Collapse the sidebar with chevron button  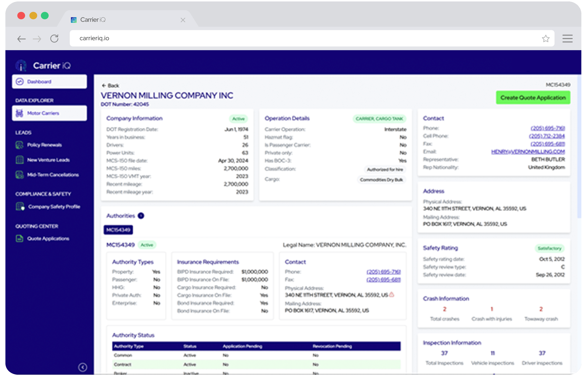[83, 367]
